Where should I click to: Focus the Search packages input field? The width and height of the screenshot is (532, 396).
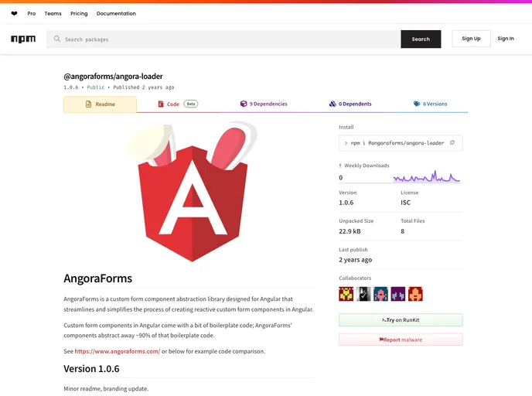(x=223, y=39)
